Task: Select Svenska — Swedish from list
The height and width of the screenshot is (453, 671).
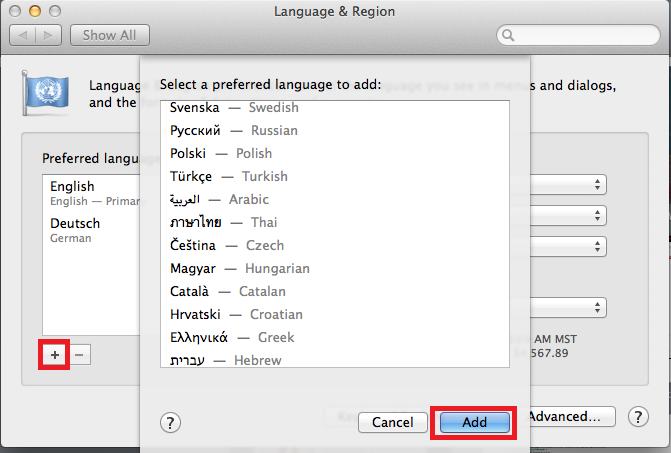Action: [234, 107]
